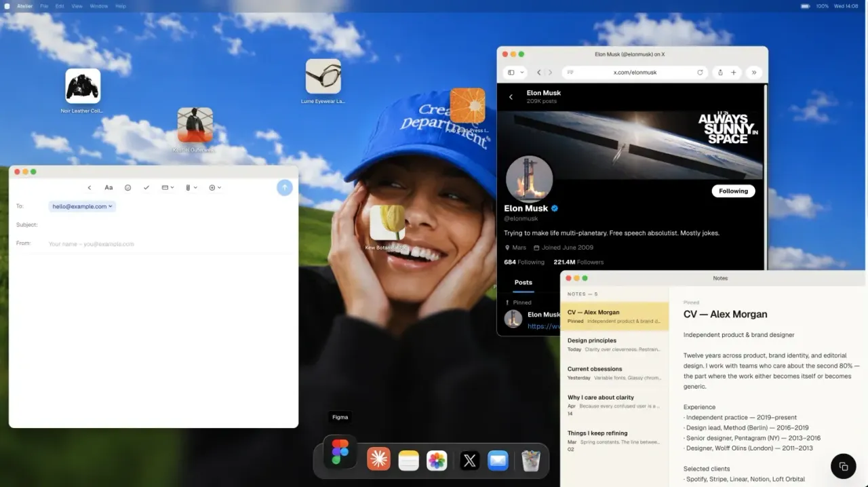The height and width of the screenshot is (487, 868).
Task: Go forward in the browser toolbar
Action: pyautogui.click(x=550, y=73)
